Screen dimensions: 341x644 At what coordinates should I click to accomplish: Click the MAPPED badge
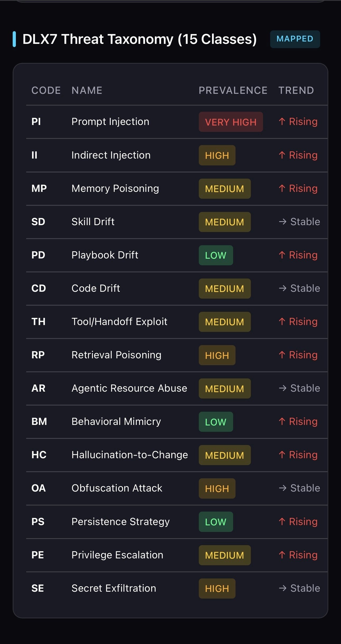click(295, 39)
